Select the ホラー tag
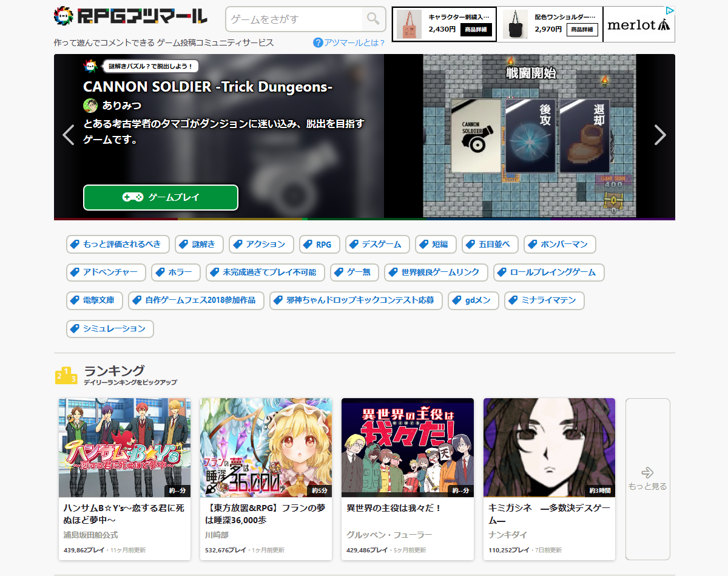Image resolution: width=728 pixels, height=576 pixels. pos(176,272)
